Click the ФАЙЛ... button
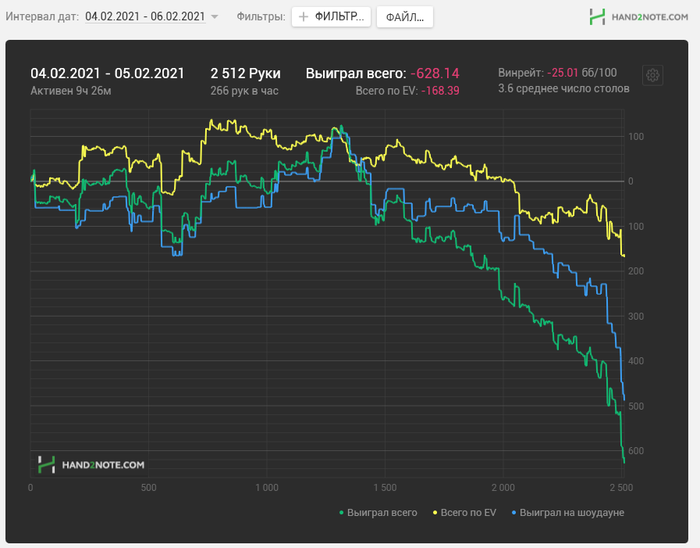Viewport: 700px width, 548px height. [404, 17]
